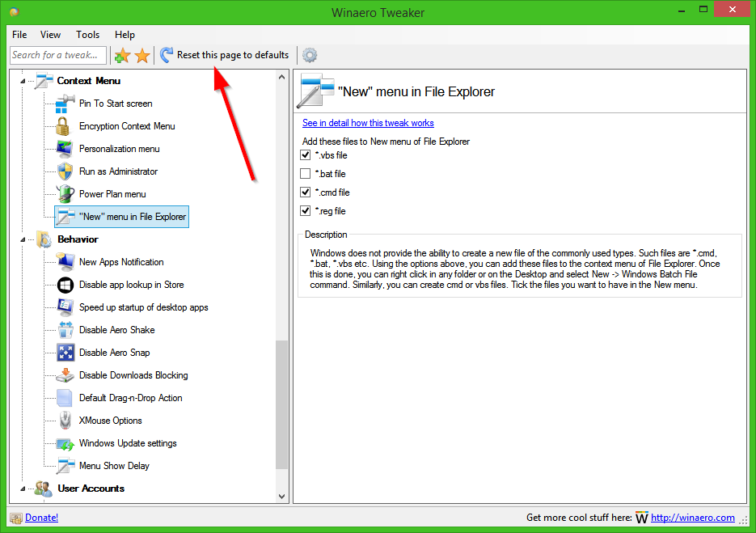756x533 pixels.
Task: Select New Apps Notification text
Action: pyautogui.click(x=121, y=262)
